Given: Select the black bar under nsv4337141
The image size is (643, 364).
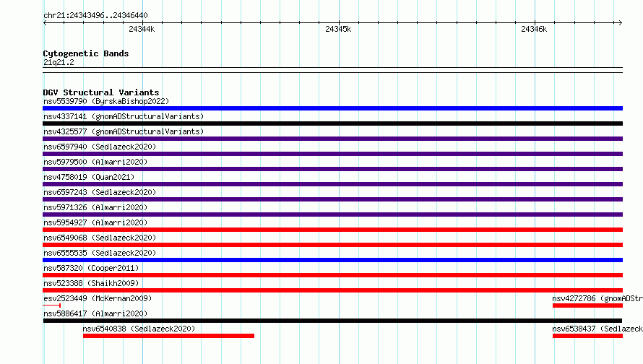Looking at the screenshot, I should click(332, 123).
